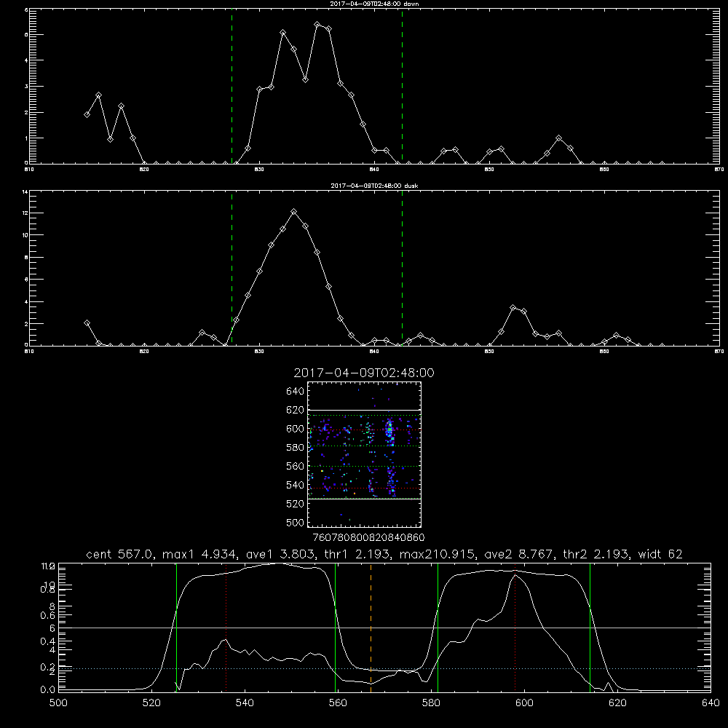
Task: Click the "640" y-axis label beside spectrogram image
Action: pos(296,391)
